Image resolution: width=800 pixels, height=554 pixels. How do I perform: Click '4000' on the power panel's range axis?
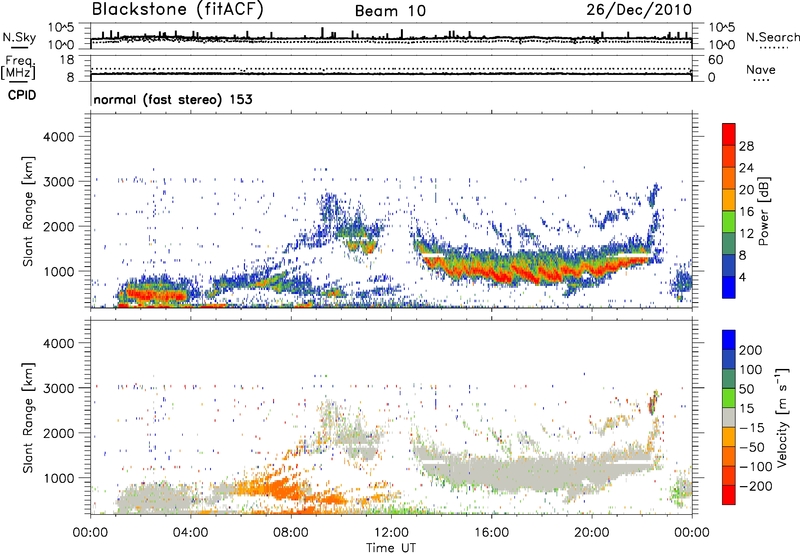click(x=59, y=137)
